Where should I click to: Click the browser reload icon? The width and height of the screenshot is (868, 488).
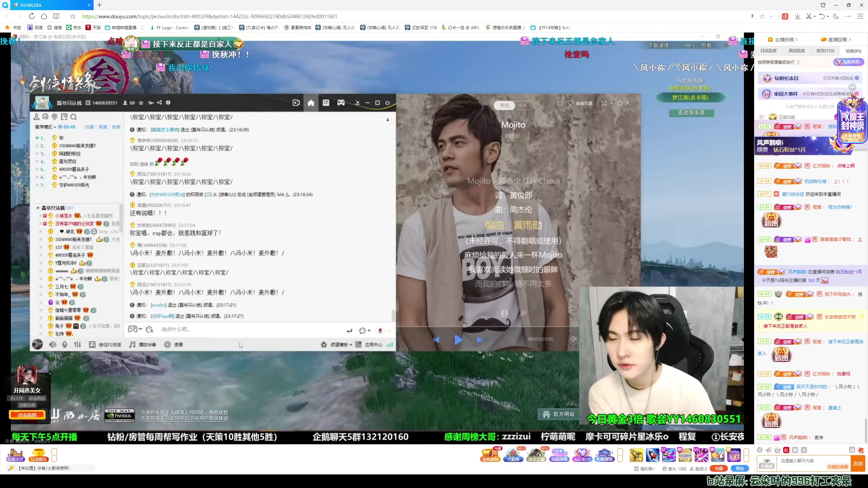tap(32, 16)
